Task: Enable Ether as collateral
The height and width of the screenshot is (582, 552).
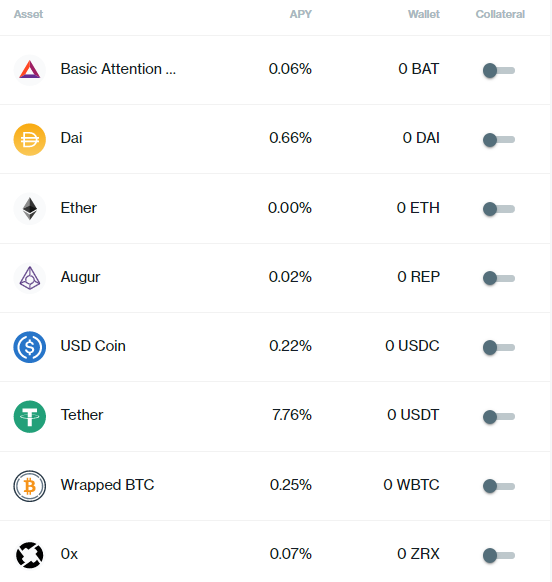Action: [x=499, y=209]
